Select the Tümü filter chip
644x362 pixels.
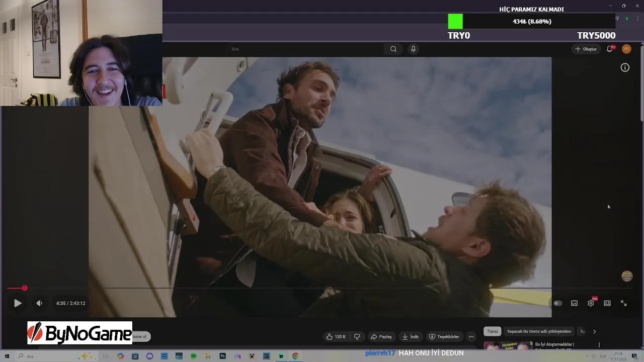(x=493, y=331)
